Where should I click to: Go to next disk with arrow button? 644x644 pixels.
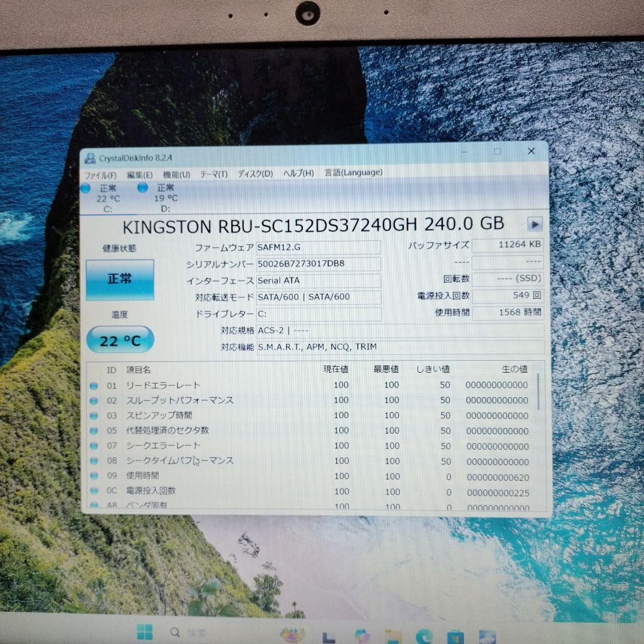535,224
